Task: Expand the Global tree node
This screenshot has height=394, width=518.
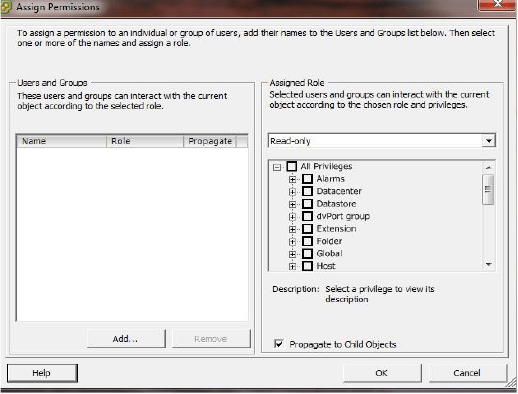Action: [x=292, y=254]
